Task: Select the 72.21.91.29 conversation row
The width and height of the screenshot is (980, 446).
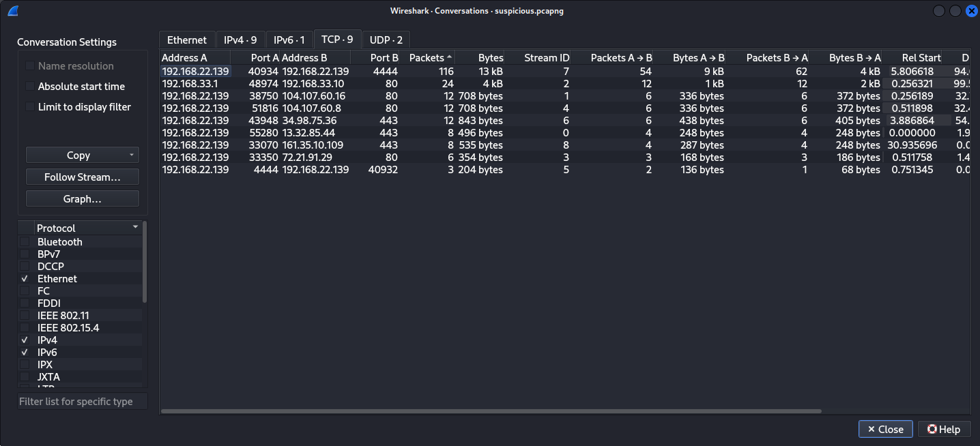Action: (564, 157)
